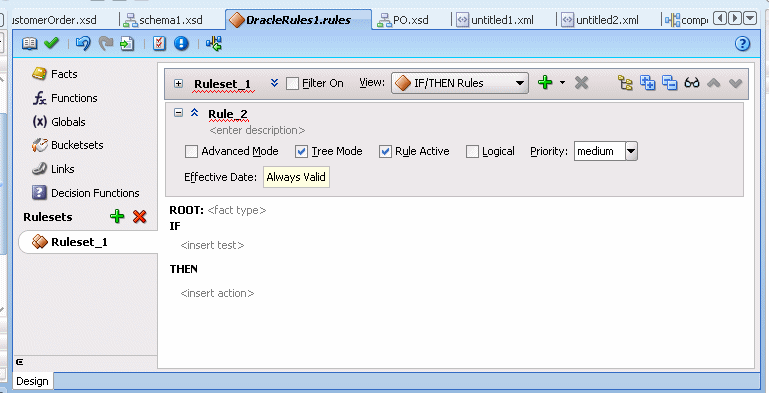Open the Functions section
769x393 pixels.
click(64, 98)
